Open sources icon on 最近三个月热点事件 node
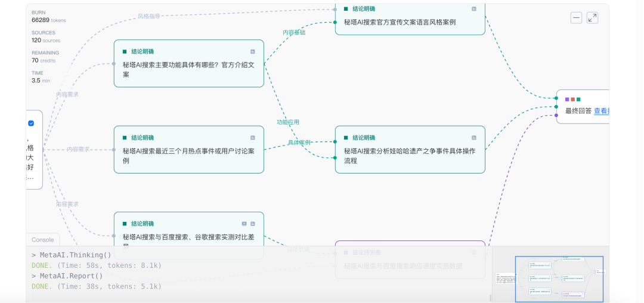This screenshot has width=644, height=303. (x=253, y=138)
